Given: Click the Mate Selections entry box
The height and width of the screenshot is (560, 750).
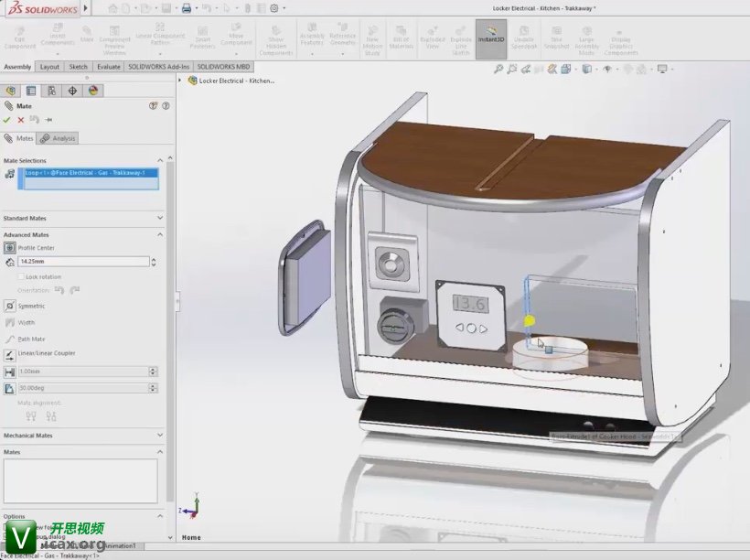Looking at the screenshot, I should [x=91, y=178].
